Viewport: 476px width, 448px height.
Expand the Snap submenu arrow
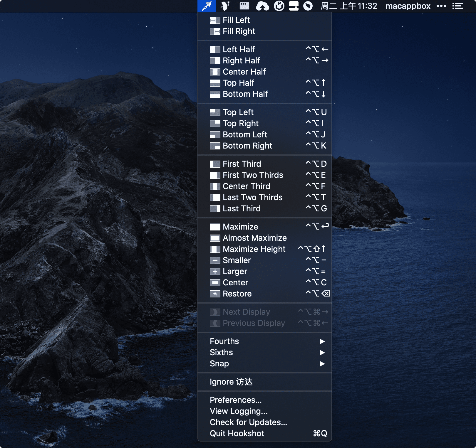point(322,364)
